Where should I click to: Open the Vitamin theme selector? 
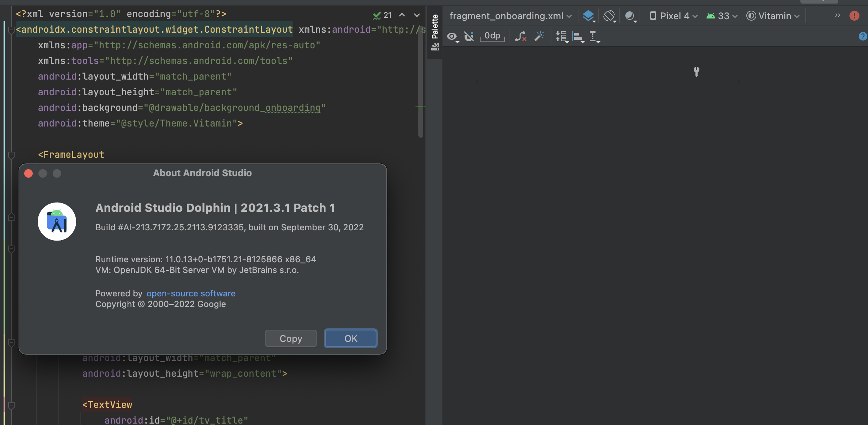773,15
